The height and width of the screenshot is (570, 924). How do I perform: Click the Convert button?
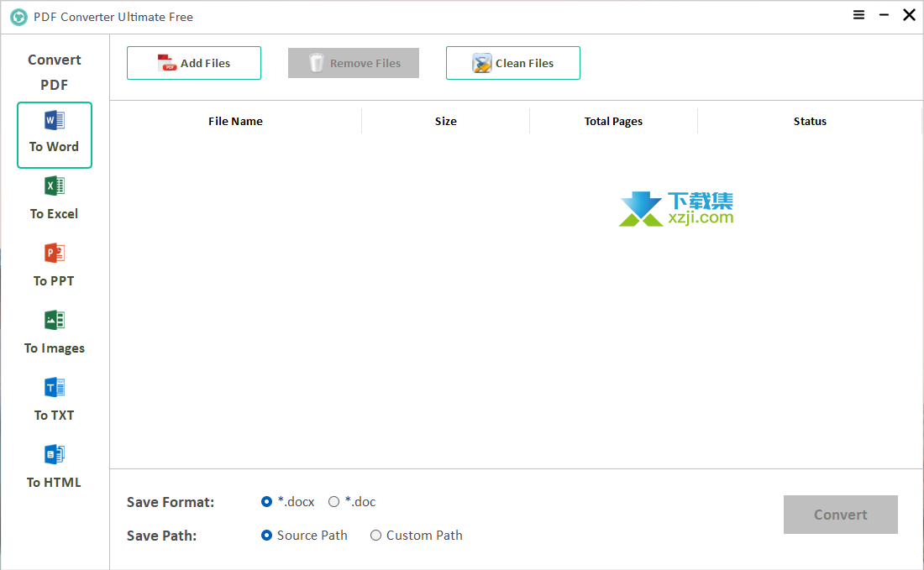tap(840, 515)
